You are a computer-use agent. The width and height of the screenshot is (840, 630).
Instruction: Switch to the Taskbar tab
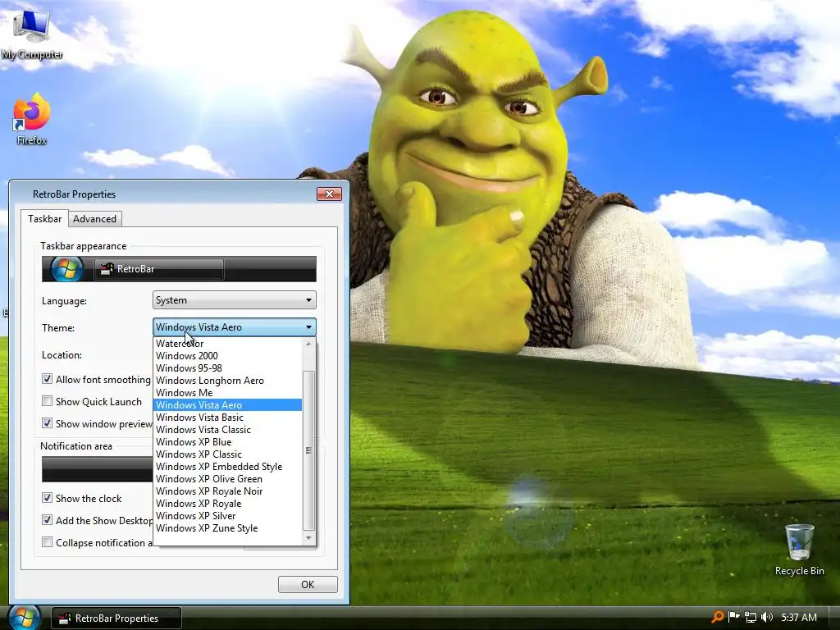point(45,218)
